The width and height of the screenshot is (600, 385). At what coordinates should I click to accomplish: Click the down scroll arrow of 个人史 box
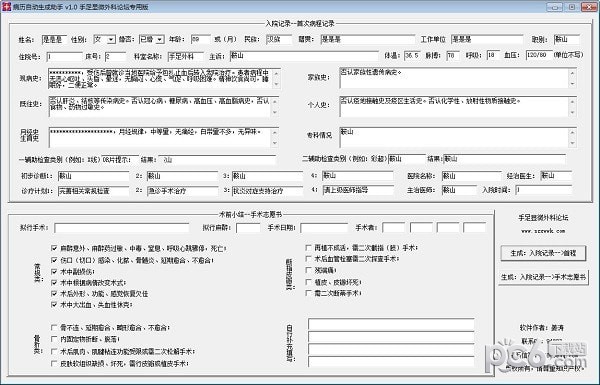point(572,113)
